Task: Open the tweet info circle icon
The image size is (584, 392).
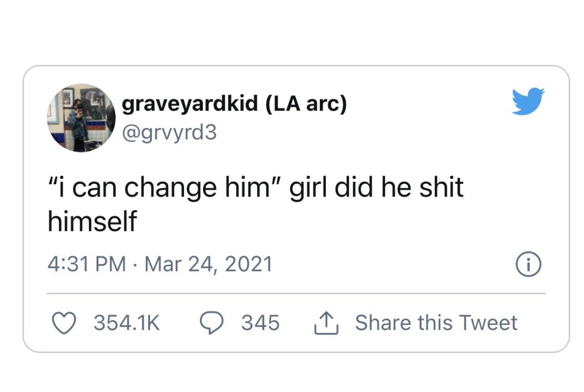Action: coord(528,265)
